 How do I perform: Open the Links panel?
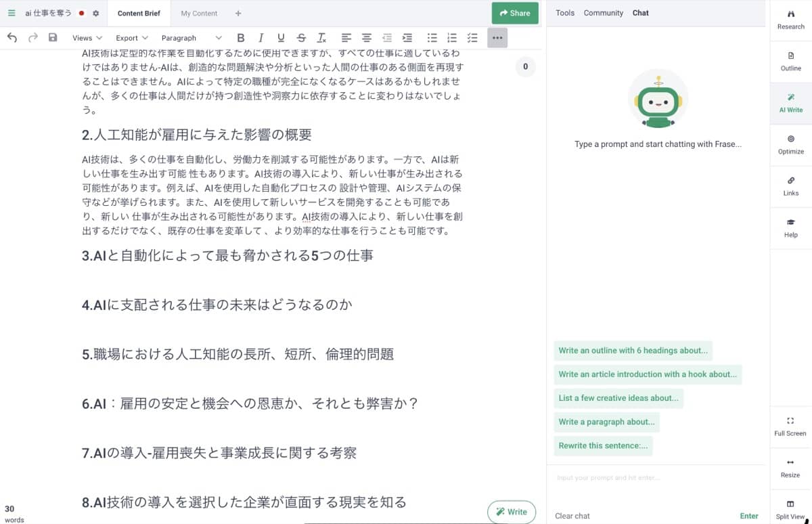pos(790,186)
